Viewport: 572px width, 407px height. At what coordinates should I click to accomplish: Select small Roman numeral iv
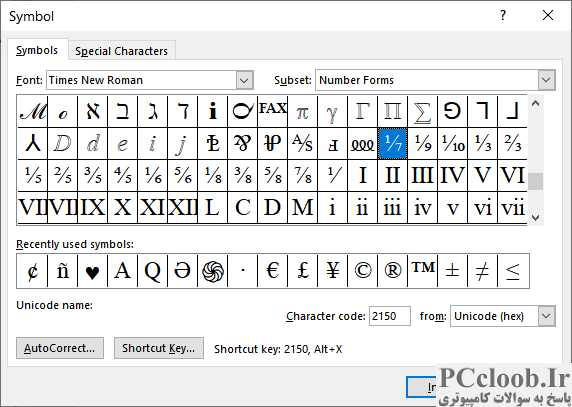point(423,208)
